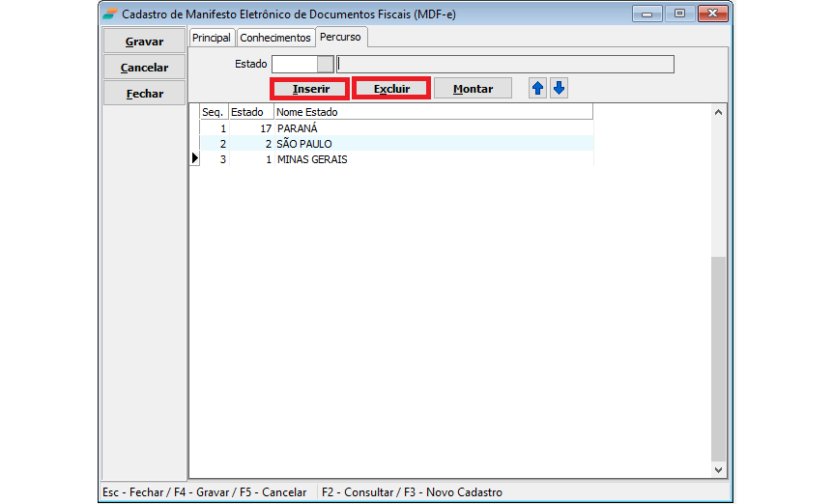
Task: Click Excluir to remove the state
Action: [x=391, y=89]
